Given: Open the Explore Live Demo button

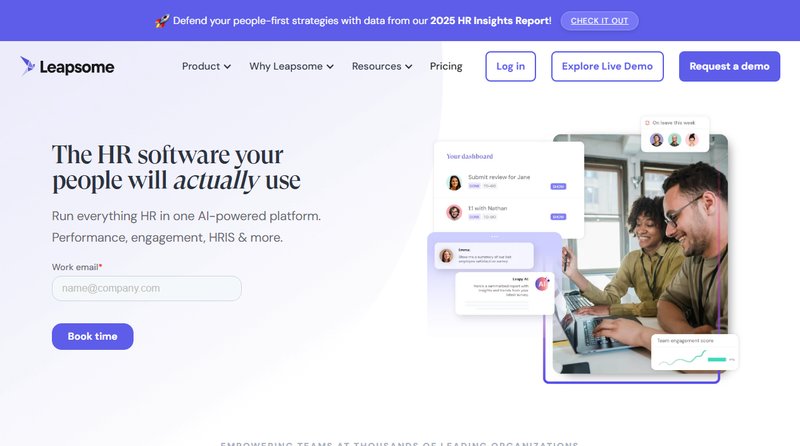Looking at the screenshot, I should (607, 66).
